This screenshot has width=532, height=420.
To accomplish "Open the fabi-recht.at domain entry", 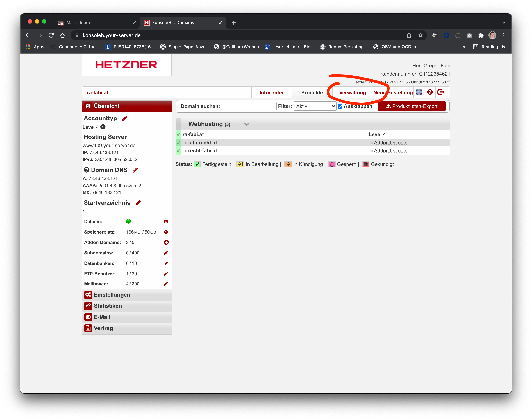I will point(203,143).
